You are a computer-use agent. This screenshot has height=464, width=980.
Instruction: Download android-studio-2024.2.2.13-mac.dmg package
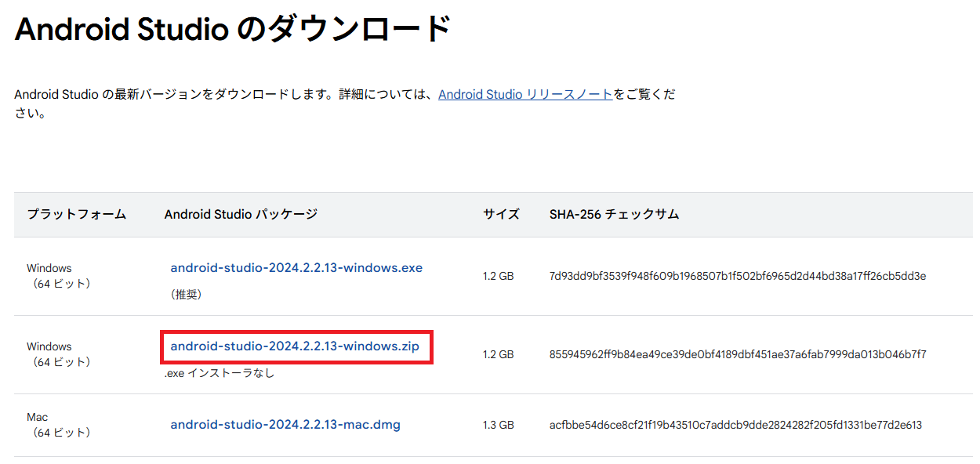285,425
